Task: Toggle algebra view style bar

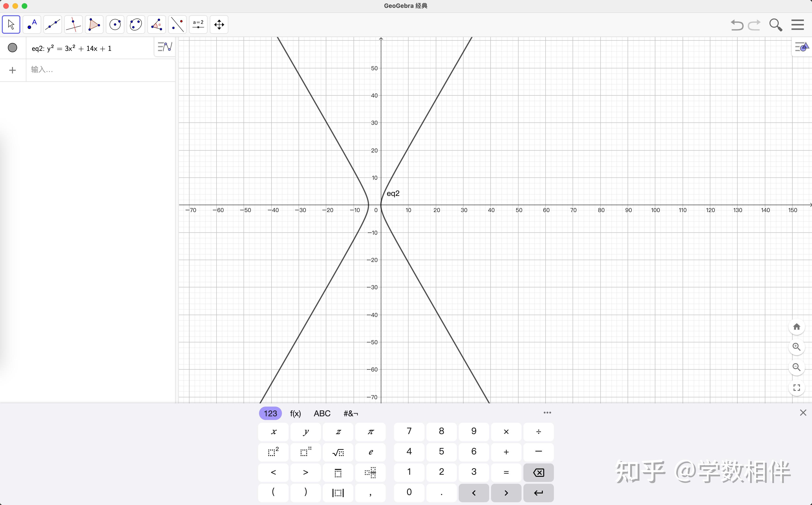Action: pyautogui.click(x=165, y=47)
